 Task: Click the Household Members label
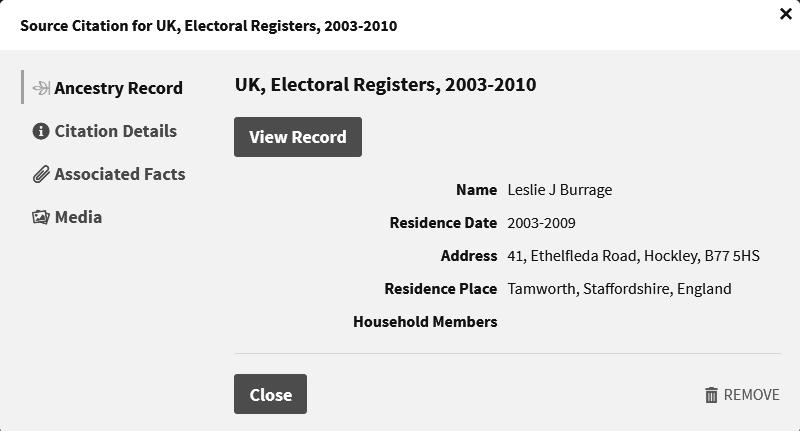[425, 322]
